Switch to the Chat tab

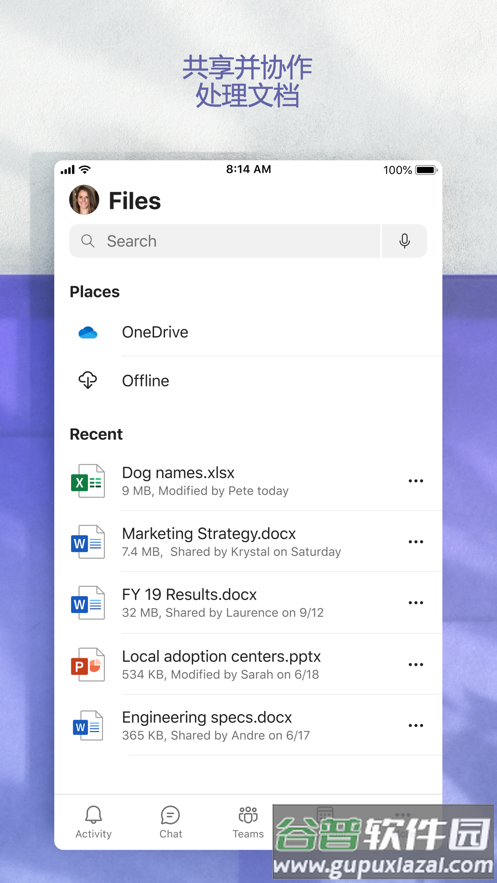[171, 822]
